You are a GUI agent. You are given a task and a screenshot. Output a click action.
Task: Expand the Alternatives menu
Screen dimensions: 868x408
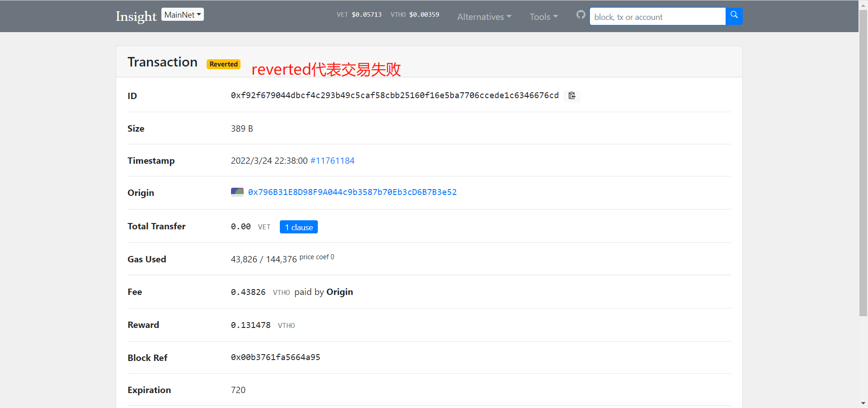click(484, 17)
